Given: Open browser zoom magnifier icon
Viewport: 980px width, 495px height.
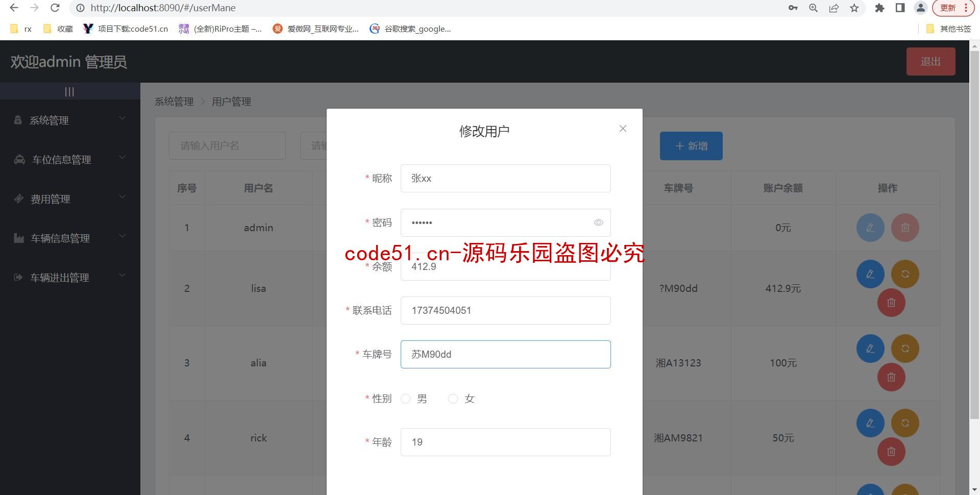Looking at the screenshot, I should [x=813, y=8].
